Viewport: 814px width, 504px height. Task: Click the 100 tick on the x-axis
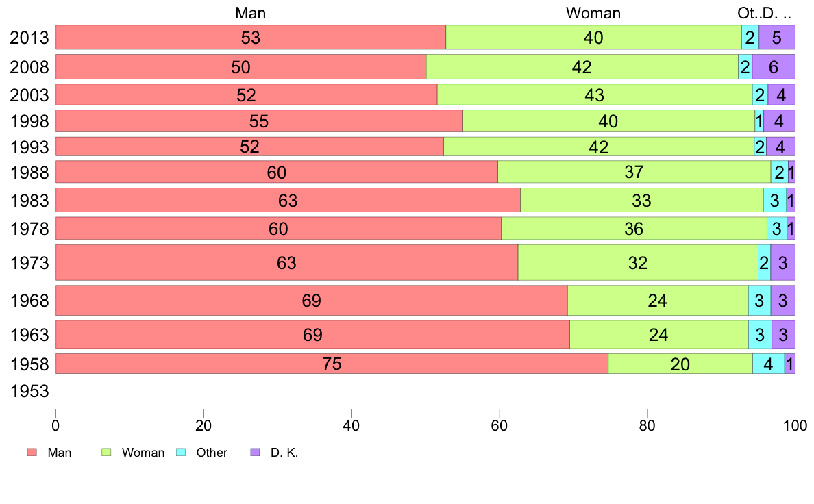[x=795, y=424]
